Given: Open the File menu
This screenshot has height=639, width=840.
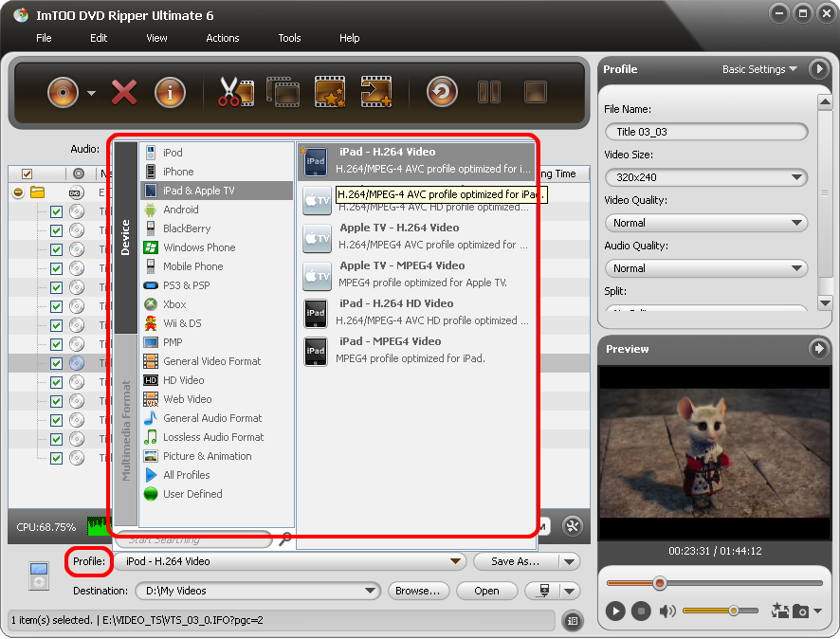Looking at the screenshot, I should tap(44, 38).
